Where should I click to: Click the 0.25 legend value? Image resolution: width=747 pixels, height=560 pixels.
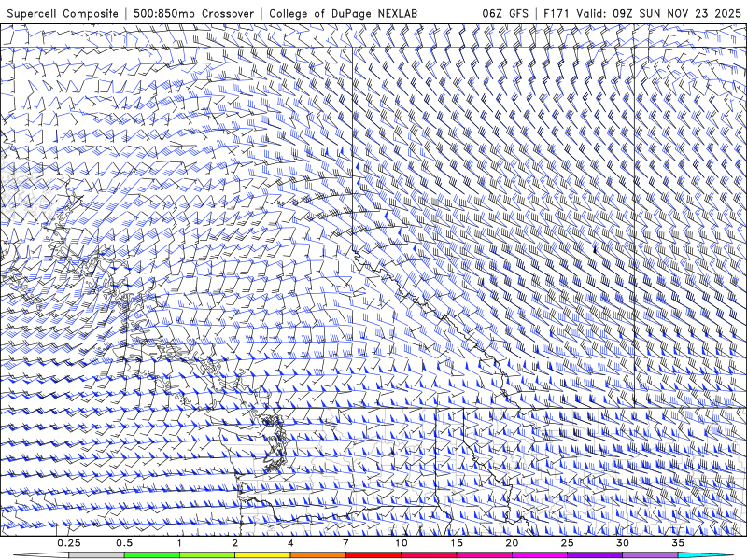(68, 543)
